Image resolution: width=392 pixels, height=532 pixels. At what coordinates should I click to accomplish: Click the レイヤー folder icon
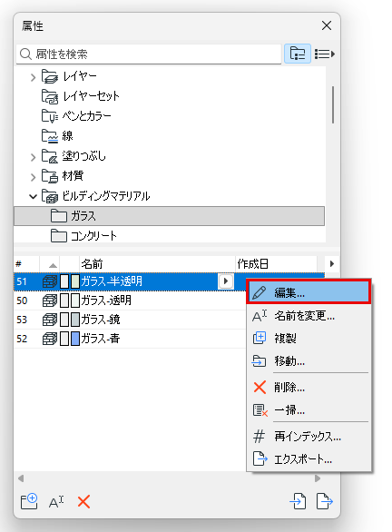50,76
